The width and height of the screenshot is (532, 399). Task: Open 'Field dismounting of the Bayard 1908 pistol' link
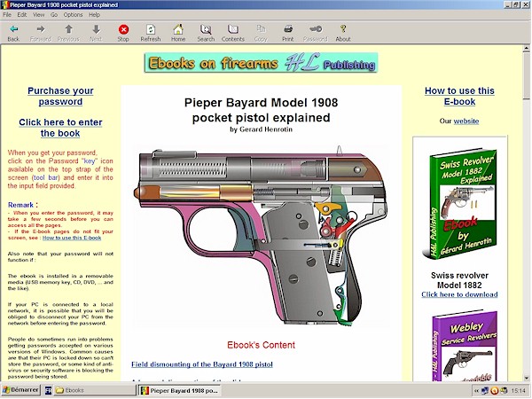[202, 364]
